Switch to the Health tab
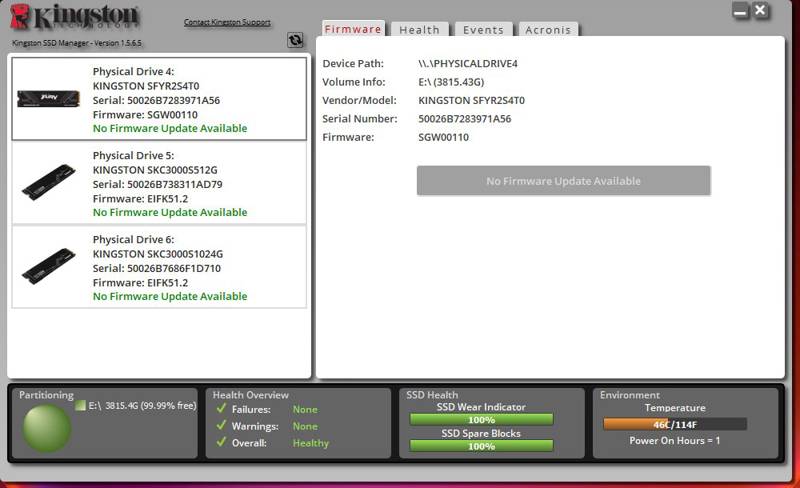The image size is (800, 488). click(x=419, y=30)
